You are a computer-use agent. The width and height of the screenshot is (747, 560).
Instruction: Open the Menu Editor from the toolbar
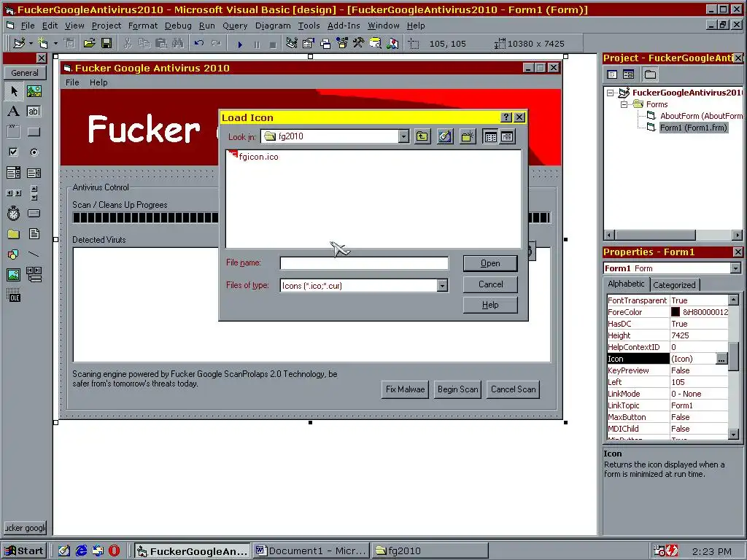pyautogui.click(x=69, y=44)
